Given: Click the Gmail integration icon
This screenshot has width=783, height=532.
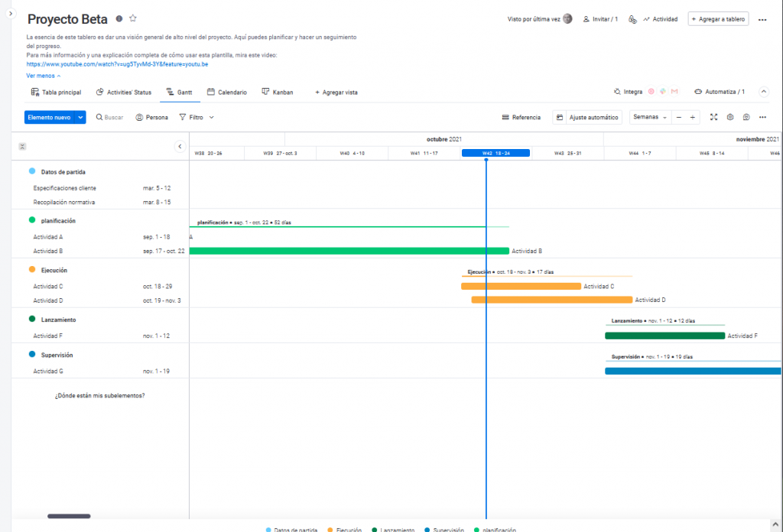Looking at the screenshot, I should [x=675, y=92].
